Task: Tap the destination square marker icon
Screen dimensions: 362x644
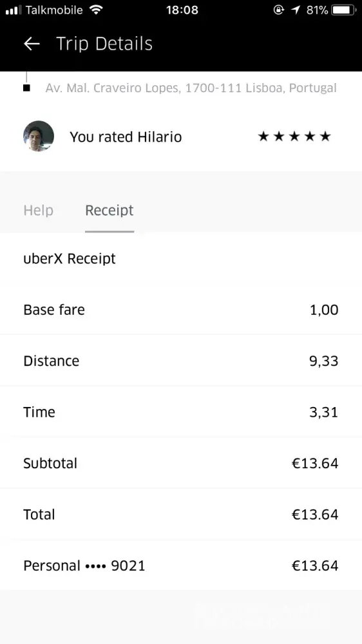Action: click(26, 88)
